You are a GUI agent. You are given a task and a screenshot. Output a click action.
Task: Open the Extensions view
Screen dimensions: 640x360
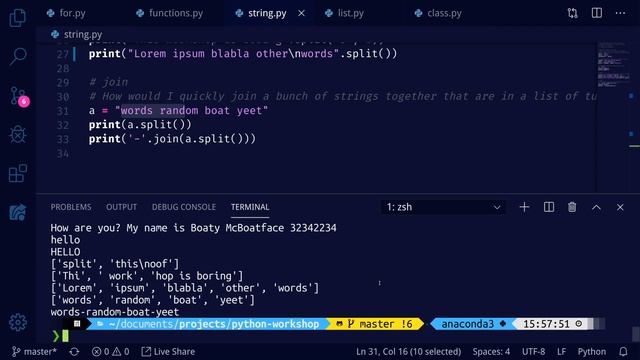[x=18, y=173]
